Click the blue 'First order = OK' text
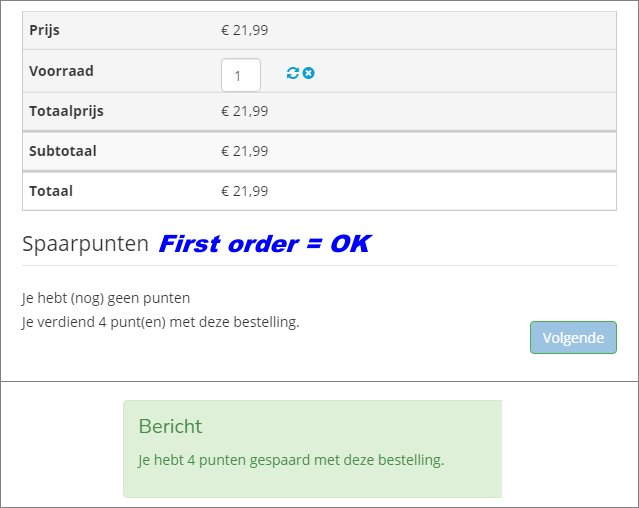Viewport: 639px width, 508px height. pos(264,243)
